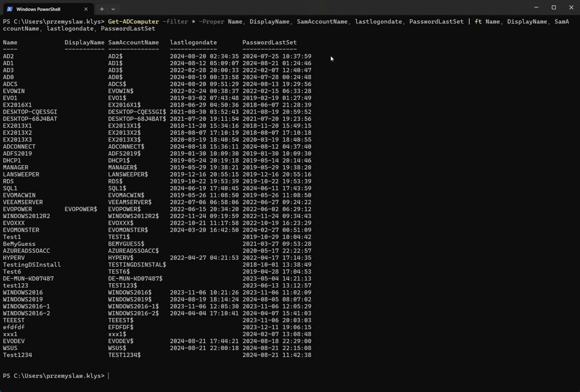
Task: Open a new tab with the plus icon
Action: pos(102,9)
